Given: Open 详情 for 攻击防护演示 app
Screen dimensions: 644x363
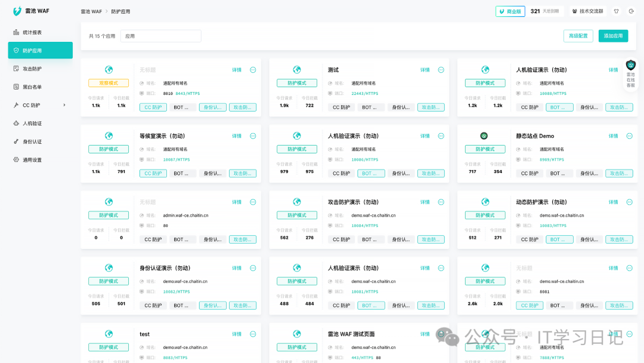Looking at the screenshot, I should coord(425,202).
